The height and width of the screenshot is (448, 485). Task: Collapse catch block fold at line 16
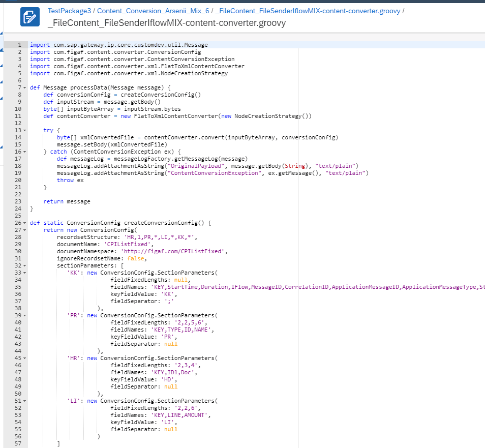point(25,152)
